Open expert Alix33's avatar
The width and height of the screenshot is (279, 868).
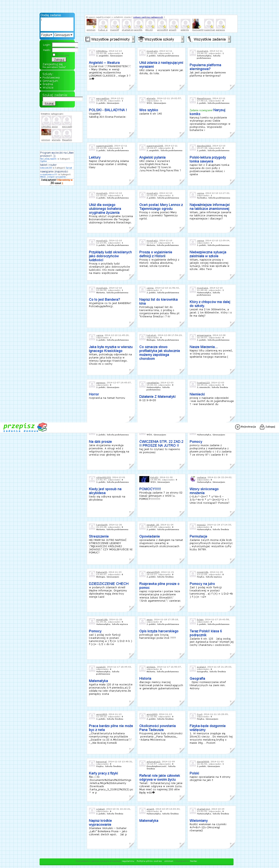point(150,23)
